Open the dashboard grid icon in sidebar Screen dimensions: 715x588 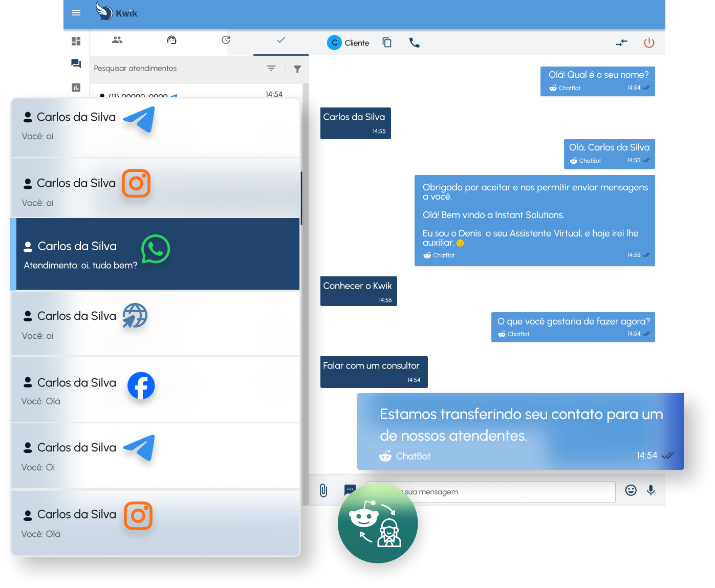(76, 41)
